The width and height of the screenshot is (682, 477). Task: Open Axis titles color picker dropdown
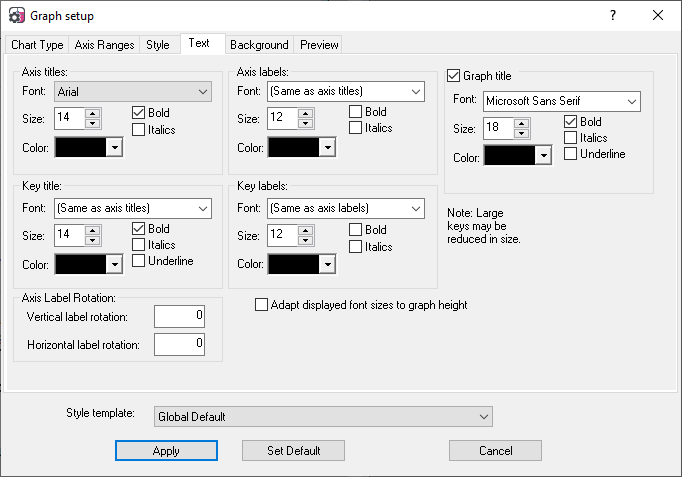point(115,147)
